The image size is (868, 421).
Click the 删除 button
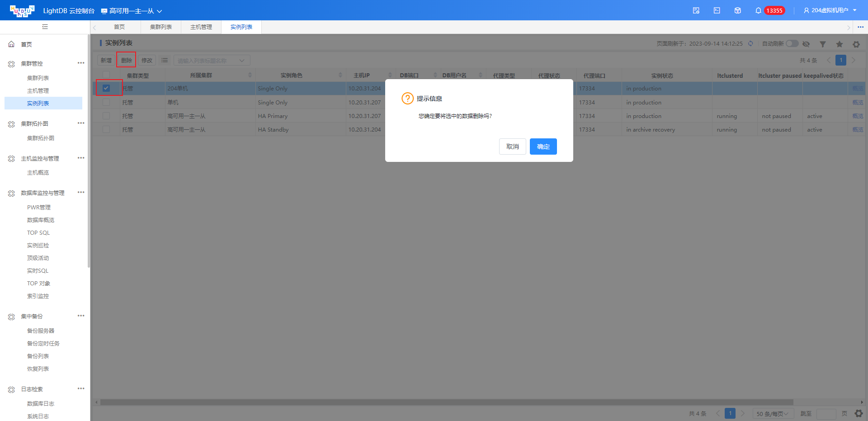127,60
